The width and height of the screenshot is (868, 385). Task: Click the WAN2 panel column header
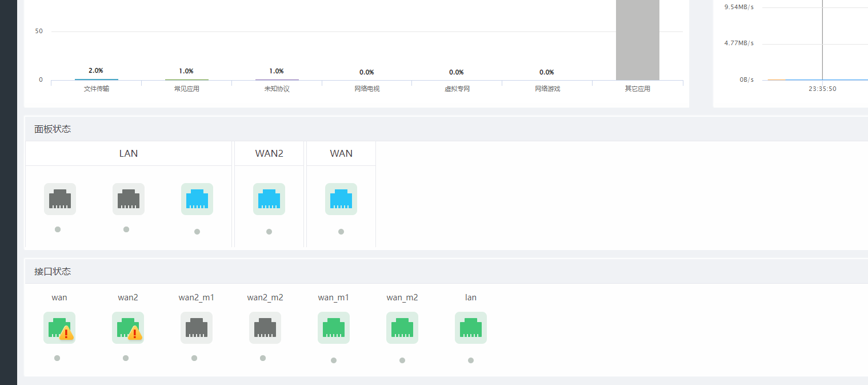(x=269, y=153)
